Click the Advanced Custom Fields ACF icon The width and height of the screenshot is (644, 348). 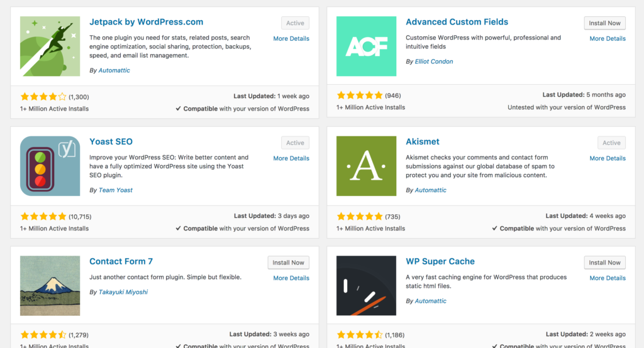tap(366, 46)
